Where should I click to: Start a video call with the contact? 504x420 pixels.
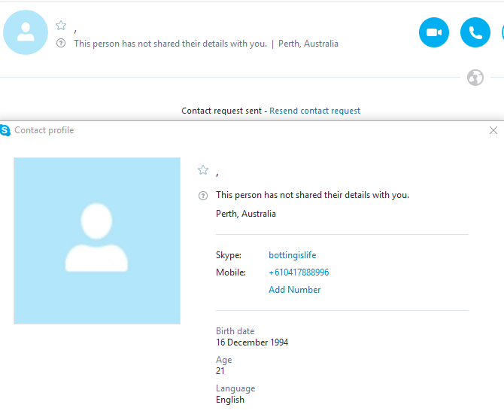coord(434,32)
